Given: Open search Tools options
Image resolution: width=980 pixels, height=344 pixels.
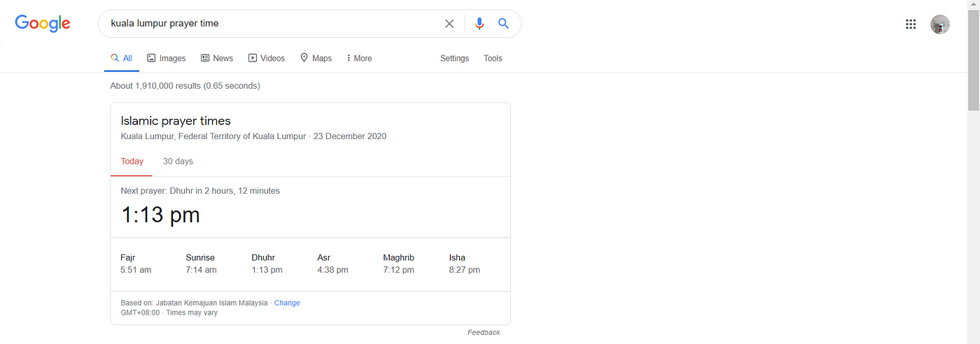Looking at the screenshot, I should pos(493,58).
